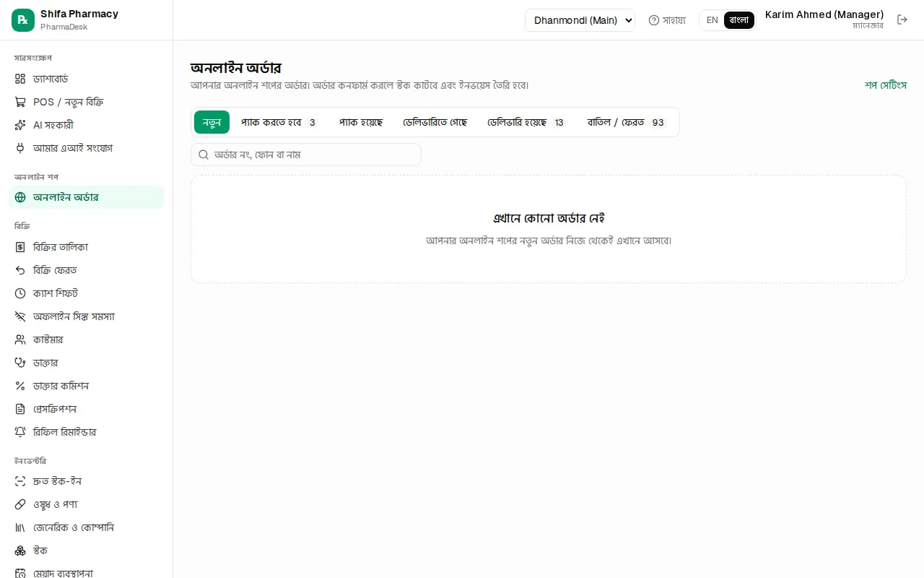
Task: Click the বিক্রির তালিকা receipt icon
Action: pyautogui.click(x=20, y=247)
